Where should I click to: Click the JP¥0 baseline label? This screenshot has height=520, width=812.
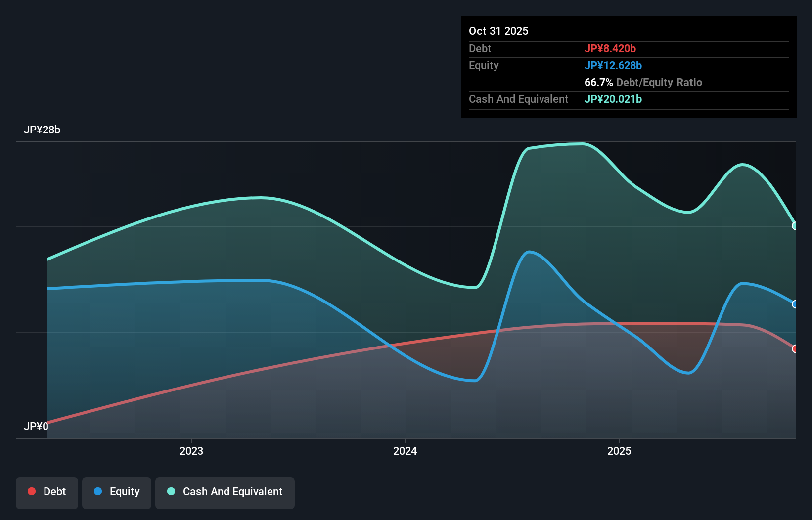point(36,426)
